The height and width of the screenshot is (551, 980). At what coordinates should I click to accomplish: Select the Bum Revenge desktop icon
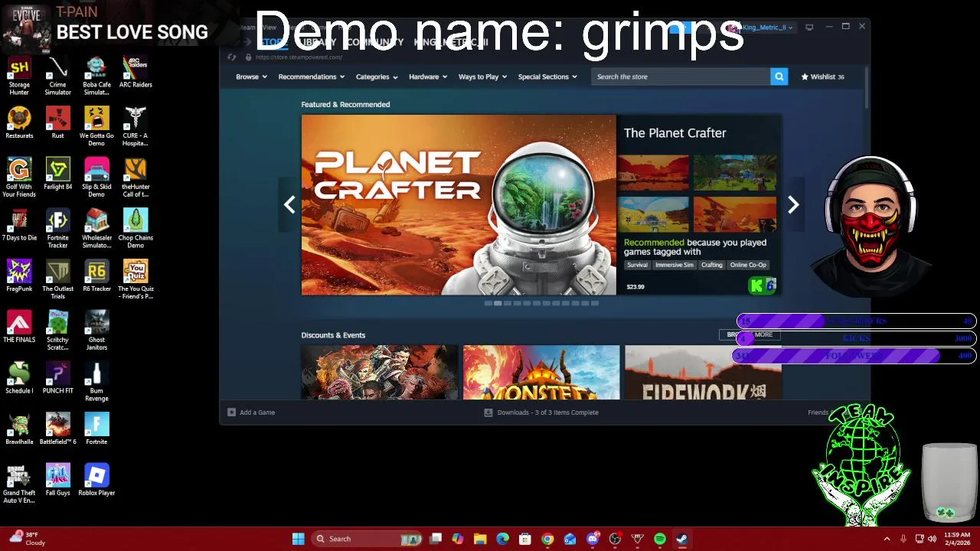[96, 382]
